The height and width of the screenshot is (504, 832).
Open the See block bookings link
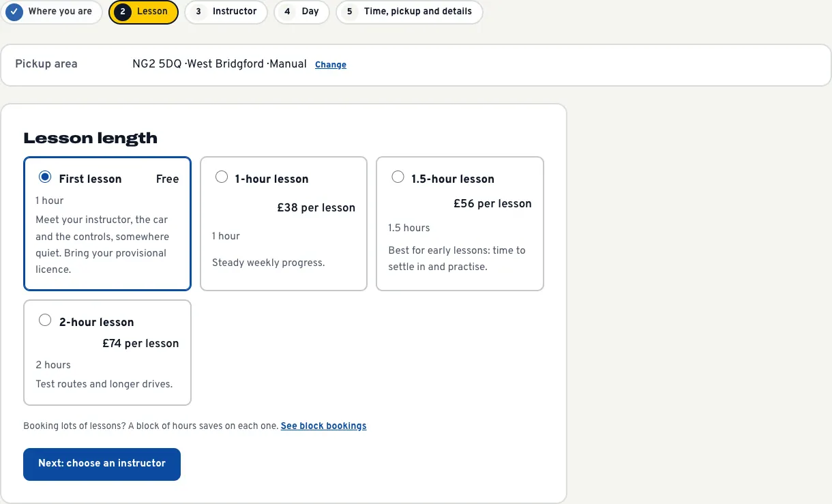coord(324,426)
